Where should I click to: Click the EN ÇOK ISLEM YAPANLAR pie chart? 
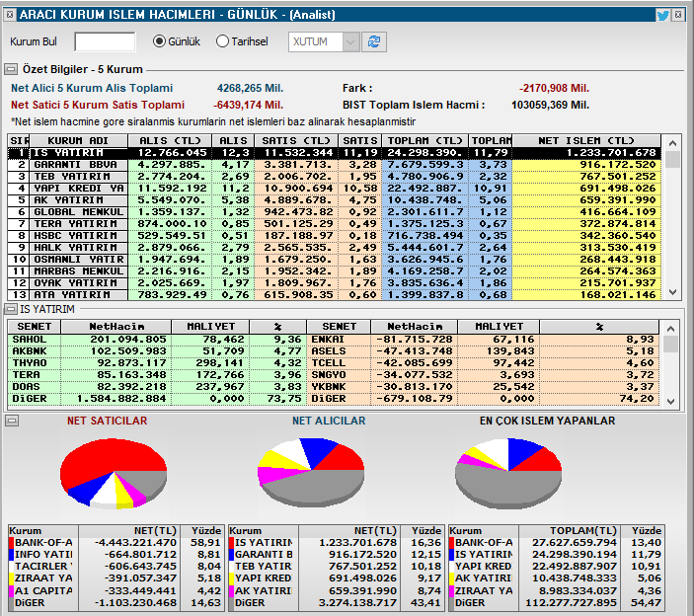click(x=508, y=473)
